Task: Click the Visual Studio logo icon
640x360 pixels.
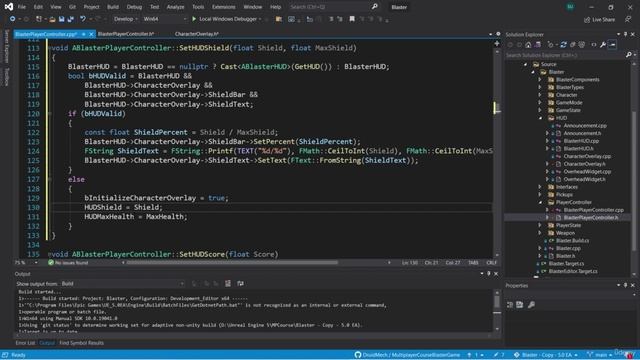Action: pyautogui.click(x=9, y=7)
